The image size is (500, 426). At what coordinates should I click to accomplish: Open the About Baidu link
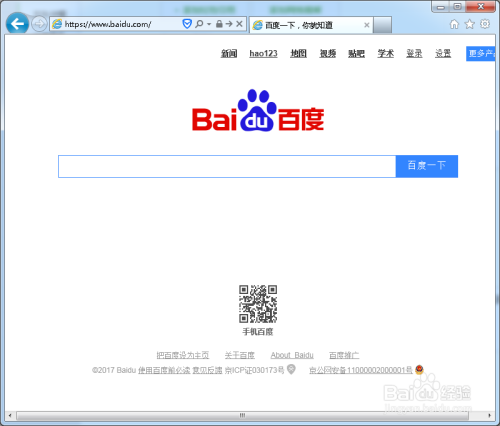pyautogui.click(x=292, y=355)
